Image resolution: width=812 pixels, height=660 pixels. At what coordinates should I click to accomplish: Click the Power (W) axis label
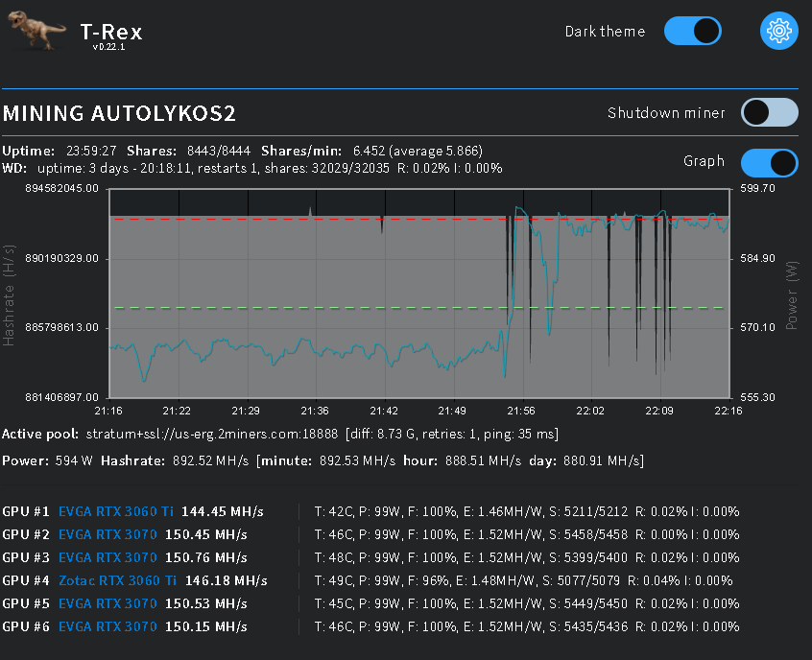pyautogui.click(x=792, y=294)
